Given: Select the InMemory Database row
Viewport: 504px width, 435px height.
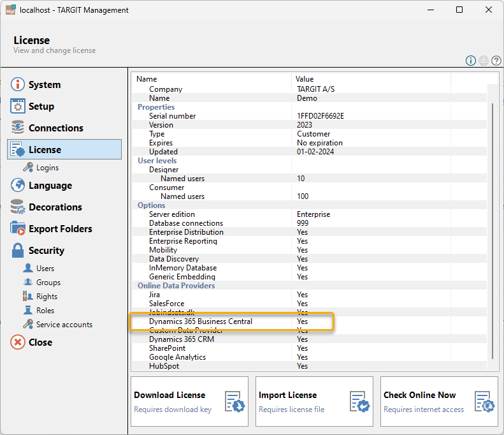Looking at the screenshot, I should pos(310,268).
